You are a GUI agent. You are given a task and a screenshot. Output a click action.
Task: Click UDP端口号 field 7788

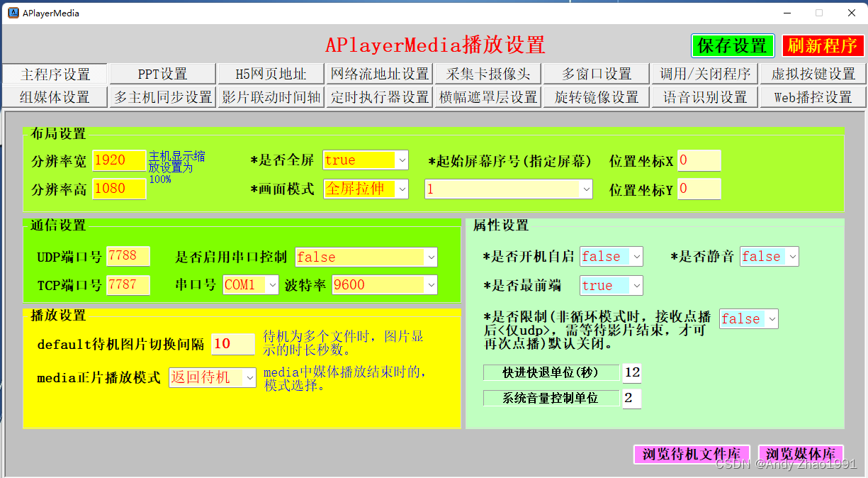coord(128,256)
